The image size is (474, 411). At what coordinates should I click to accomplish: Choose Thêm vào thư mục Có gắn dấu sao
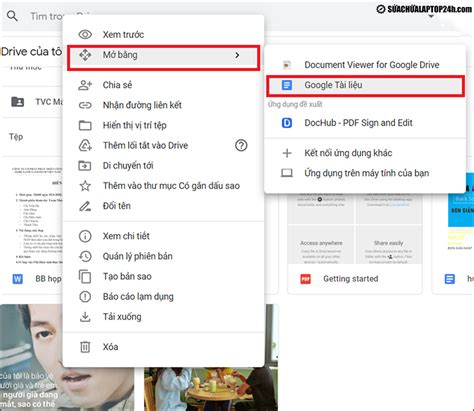[163, 186]
